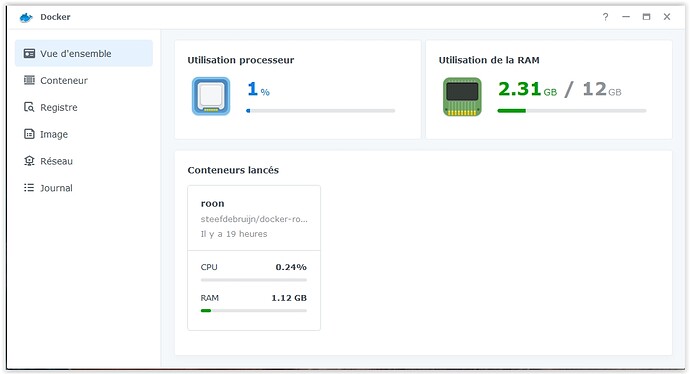Minimize the Docker window

626,17
